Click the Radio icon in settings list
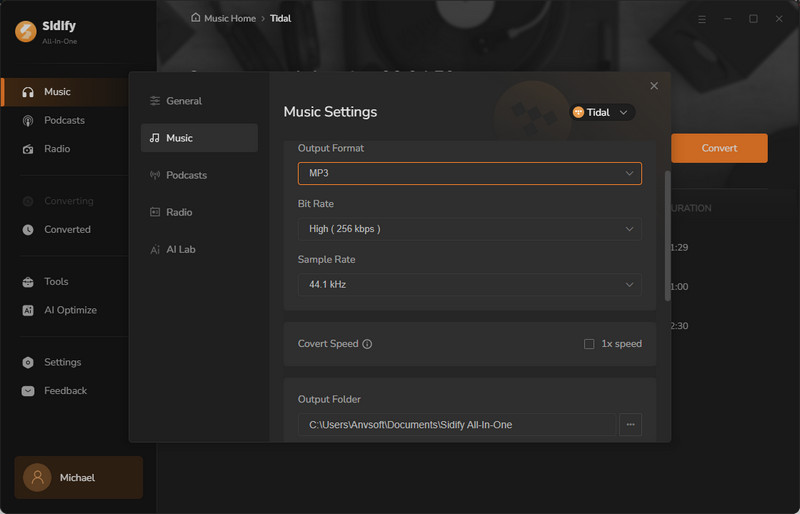Screen dimensions: 800x514 click(155, 212)
